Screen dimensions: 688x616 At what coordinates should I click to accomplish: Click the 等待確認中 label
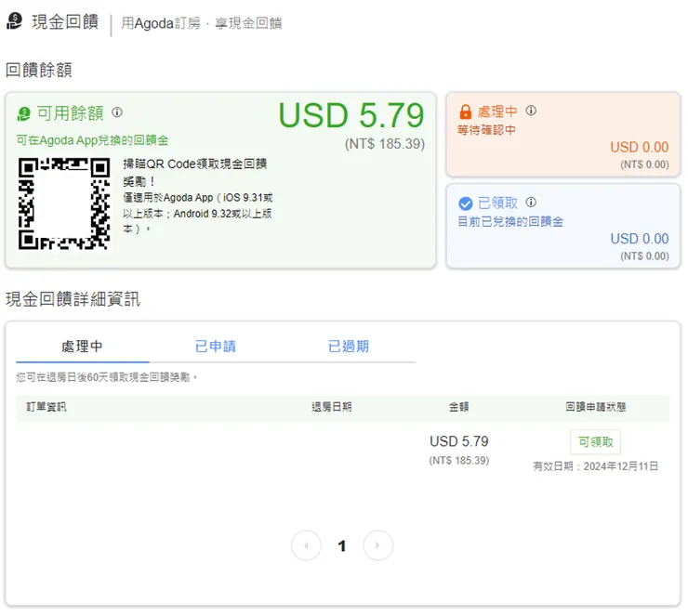coord(486,130)
